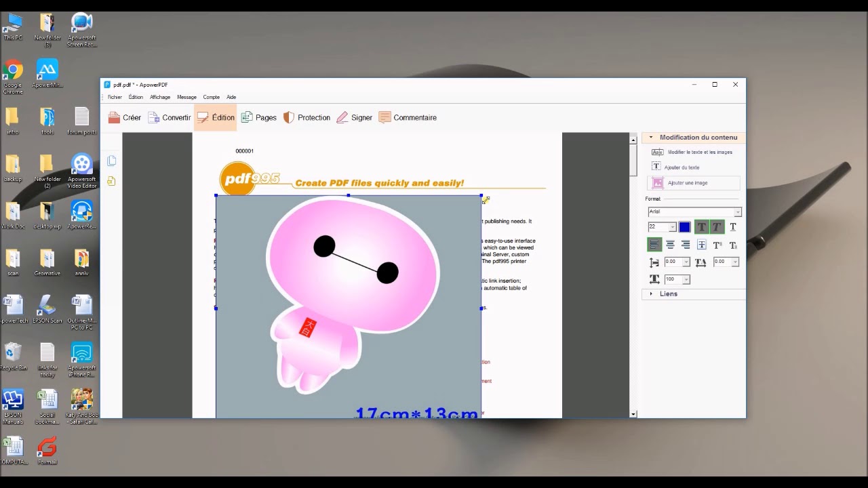Show bookmarks from left sidebar icon
Viewport: 868px width, 488px height.
pyautogui.click(x=111, y=181)
